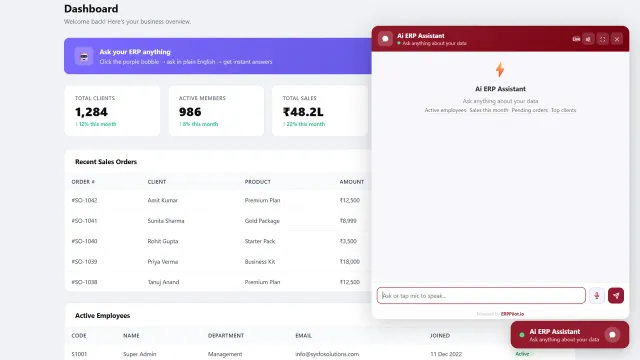The image size is (640, 360).
Task: Click client name Priya Verma
Action: pos(162,262)
